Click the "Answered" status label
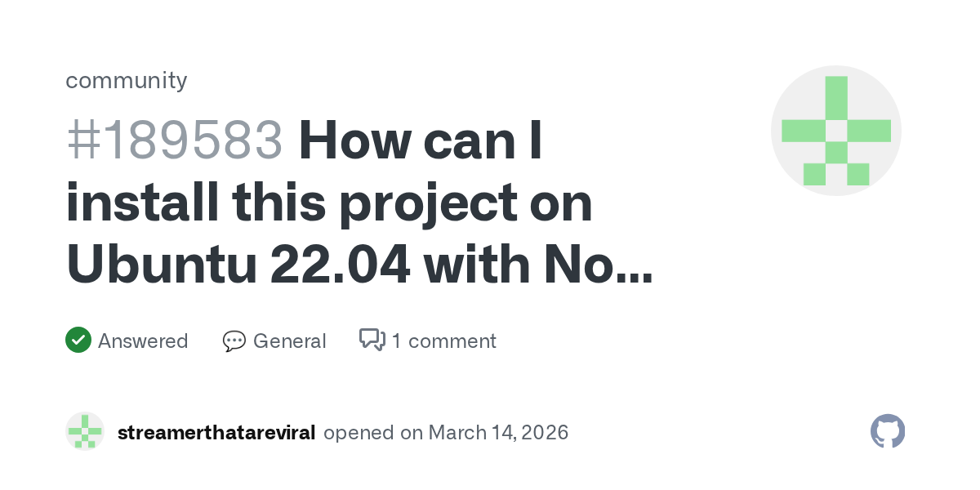This screenshot has width=980, height=490. 143,341
